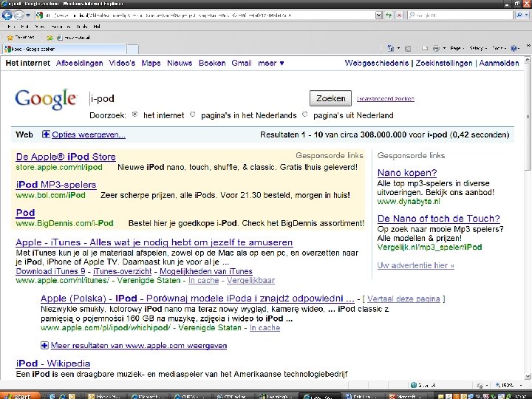Click 'Uw advertentie hier' link
Viewport: 532px width, 399px height.
[415, 265]
